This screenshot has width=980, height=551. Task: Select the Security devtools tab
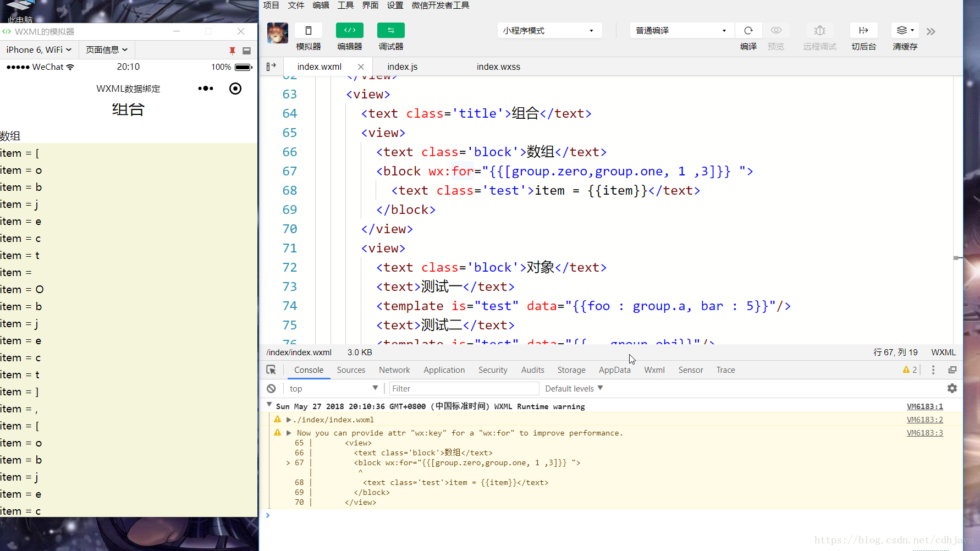coord(493,370)
